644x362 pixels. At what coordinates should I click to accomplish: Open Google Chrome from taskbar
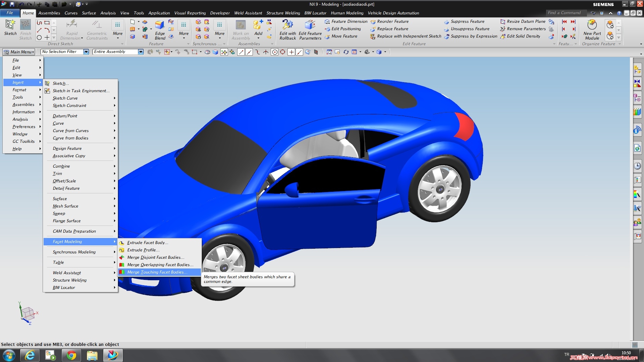pyautogui.click(x=71, y=355)
